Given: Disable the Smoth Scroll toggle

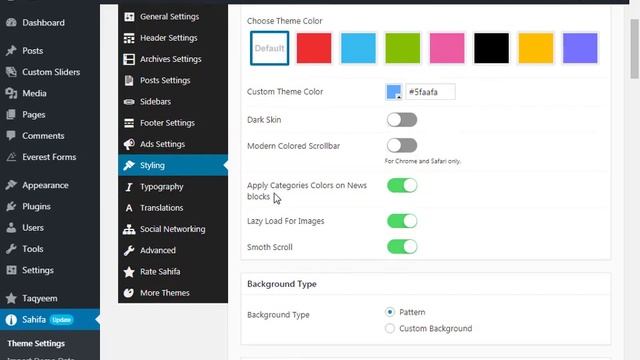Looking at the screenshot, I should pyautogui.click(x=402, y=247).
